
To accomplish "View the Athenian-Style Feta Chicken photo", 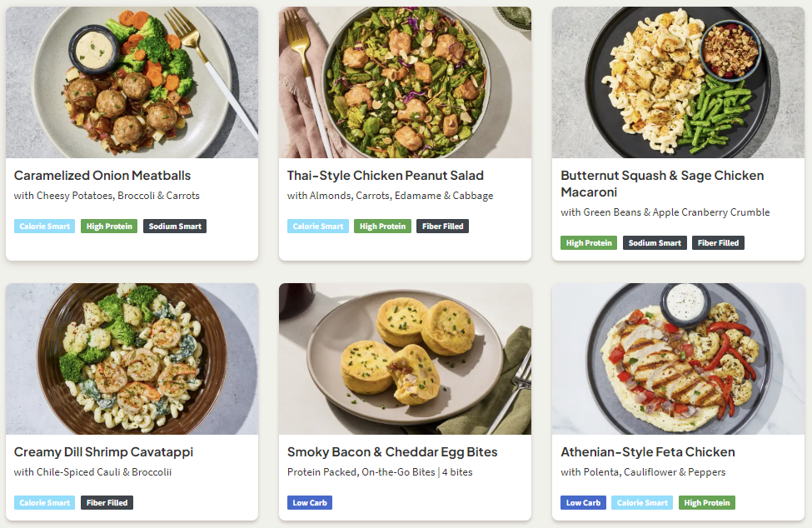I will [678, 359].
